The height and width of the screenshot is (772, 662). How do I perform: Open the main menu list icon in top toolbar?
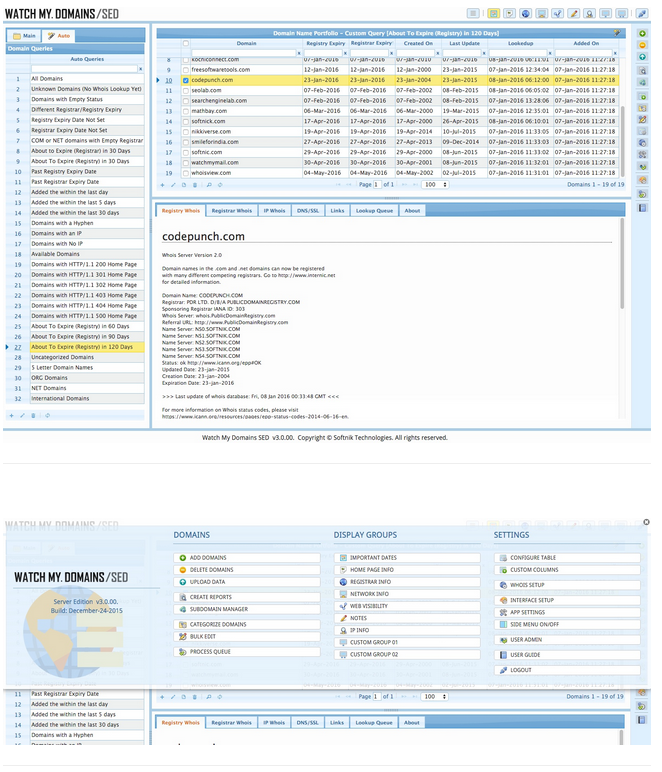(x=473, y=13)
